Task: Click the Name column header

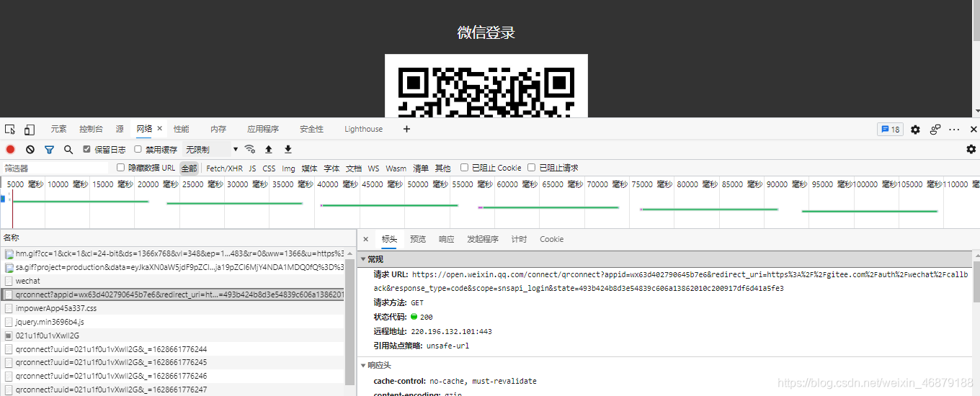Action: coord(177,238)
